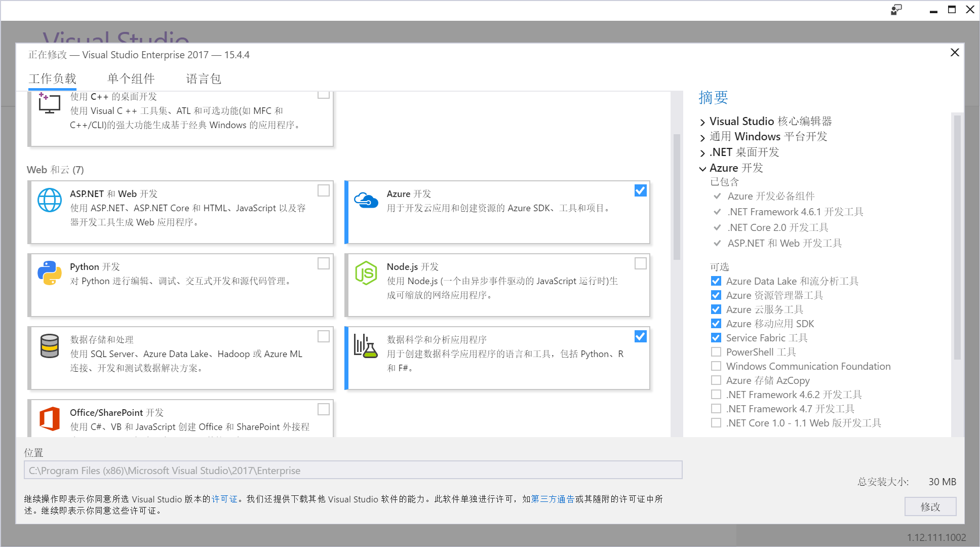This screenshot has width=980, height=547.
Task: Select the Node.js 开发 card title
Action: [412, 267]
